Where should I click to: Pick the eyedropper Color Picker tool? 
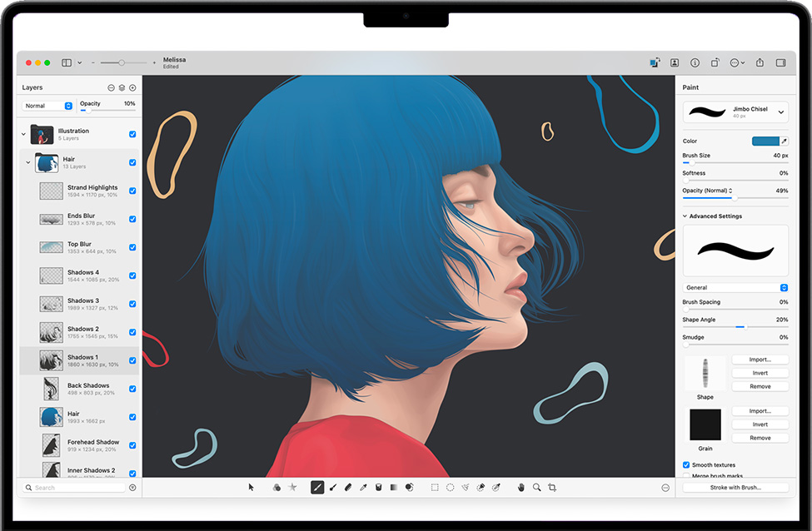pyautogui.click(x=364, y=487)
